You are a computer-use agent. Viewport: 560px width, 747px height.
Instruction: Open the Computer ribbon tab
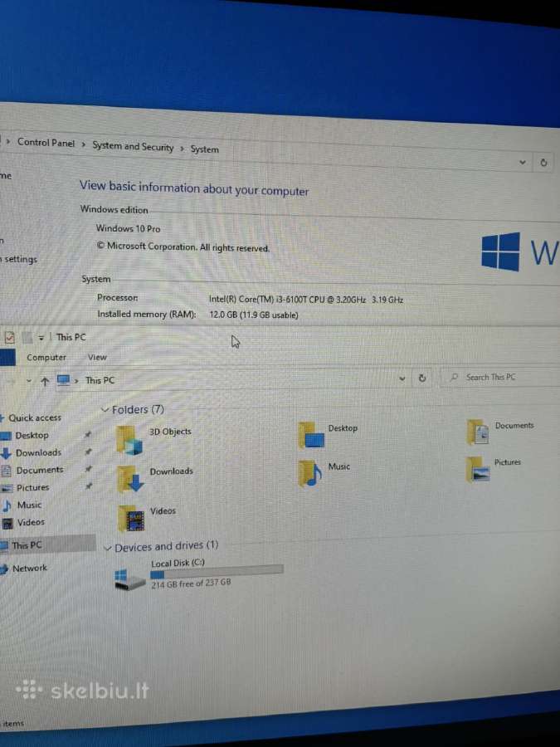click(x=46, y=357)
